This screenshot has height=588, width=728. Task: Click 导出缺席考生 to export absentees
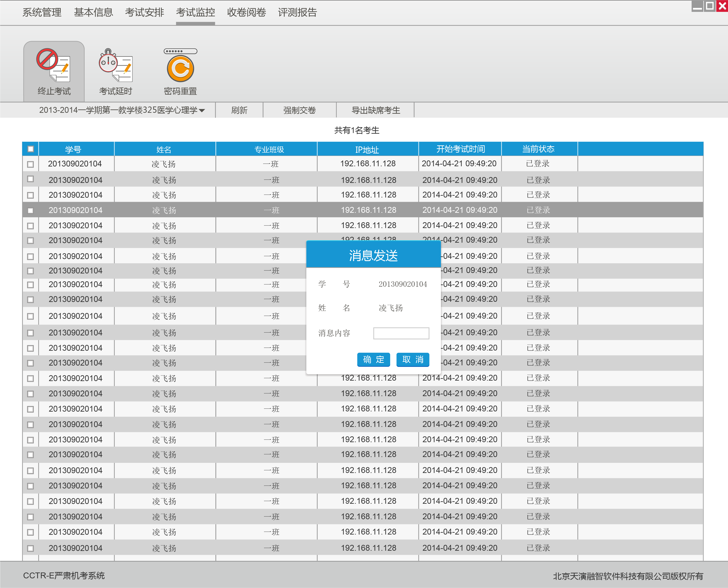coord(376,110)
